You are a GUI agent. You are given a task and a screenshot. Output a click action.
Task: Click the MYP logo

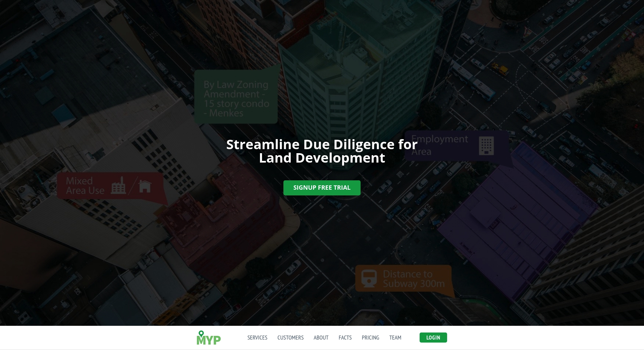coord(209,338)
